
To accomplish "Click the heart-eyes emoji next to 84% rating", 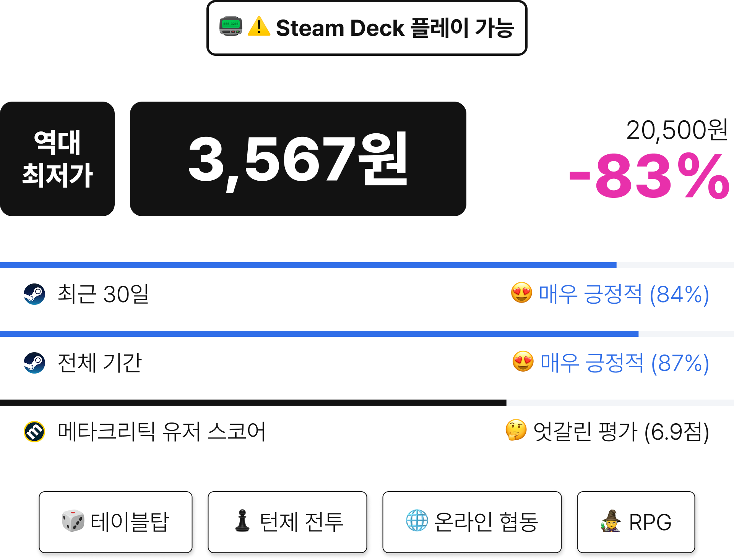I will 521,293.
